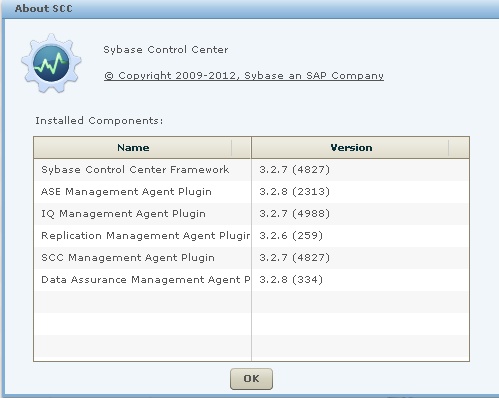The image size is (499, 398).
Task: Select ASE Management Agent Plugin row
Action: tap(252, 192)
